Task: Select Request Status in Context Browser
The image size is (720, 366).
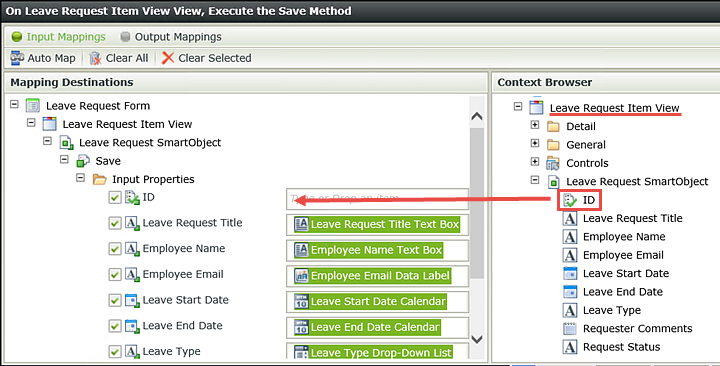Action: pyautogui.click(x=621, y=347)
